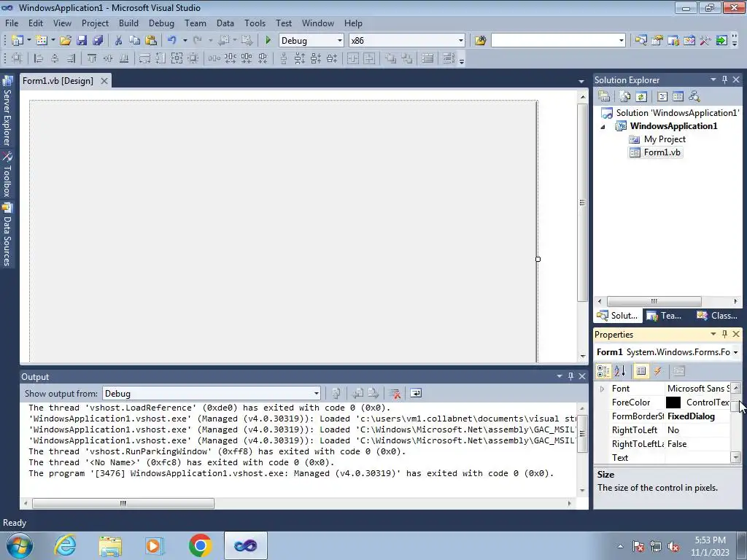The width and height of the screenshot is (747, 560).
Task: Open the Debug menu
Action: click(161, 23)
